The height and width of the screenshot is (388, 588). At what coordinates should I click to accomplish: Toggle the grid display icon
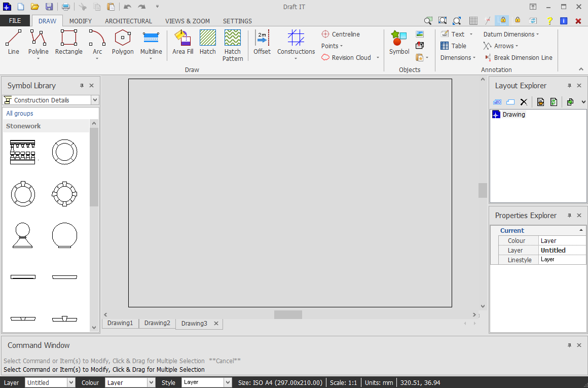[473, 21]
